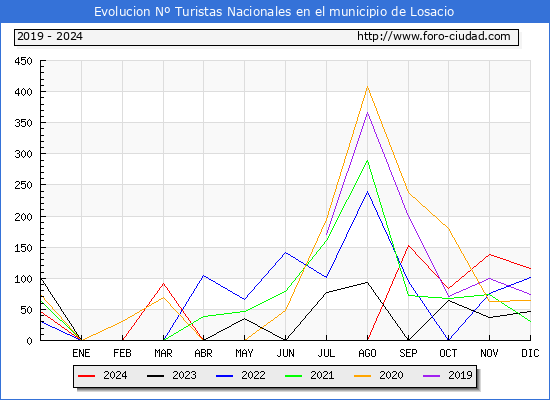Click the ABR month axis label
Viewport: 550px width, 400px height.
point(203,353)
